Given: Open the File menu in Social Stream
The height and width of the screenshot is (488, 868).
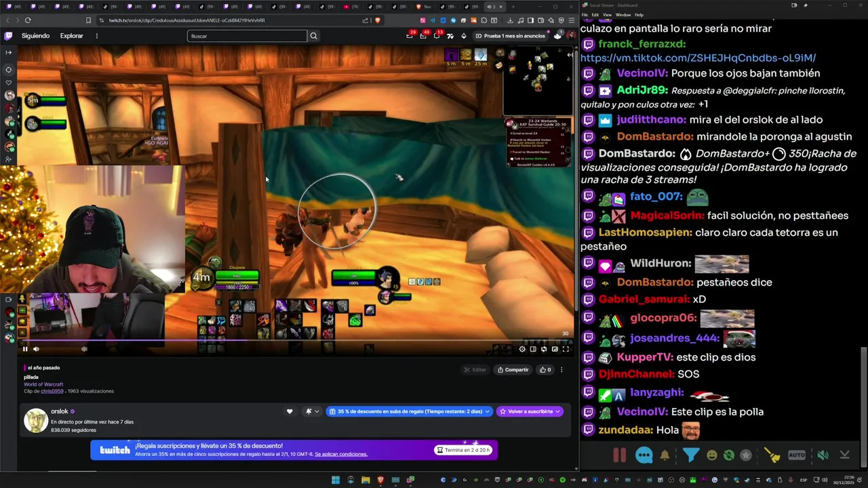Looking at the screenshot, I should [x=585, y=15].
